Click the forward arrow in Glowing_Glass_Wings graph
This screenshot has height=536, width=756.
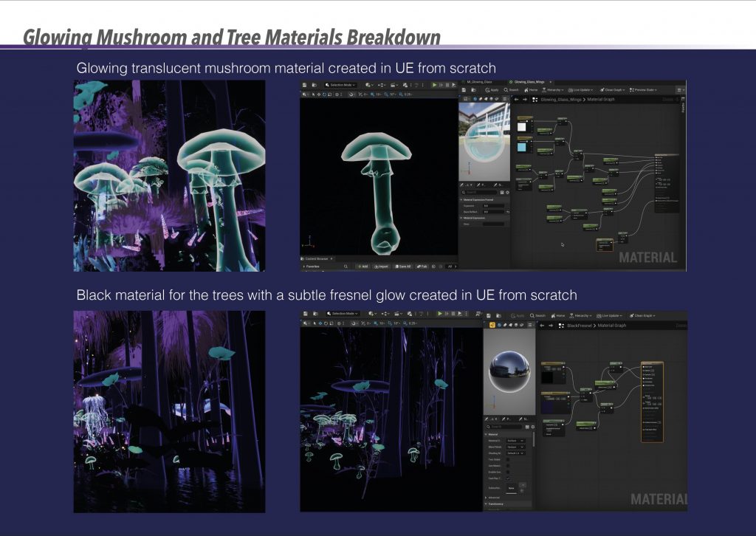[x=524, y=99]
